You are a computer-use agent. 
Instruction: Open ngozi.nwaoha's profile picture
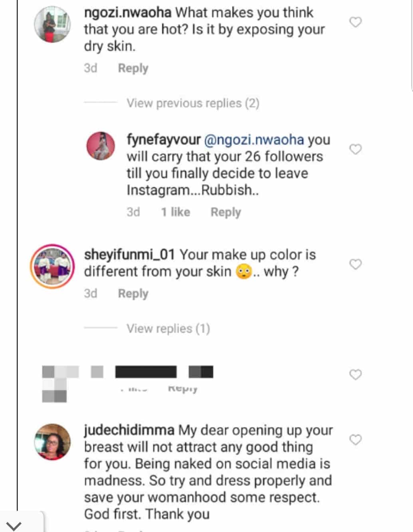pyautogui.click(x=52, y=25)
